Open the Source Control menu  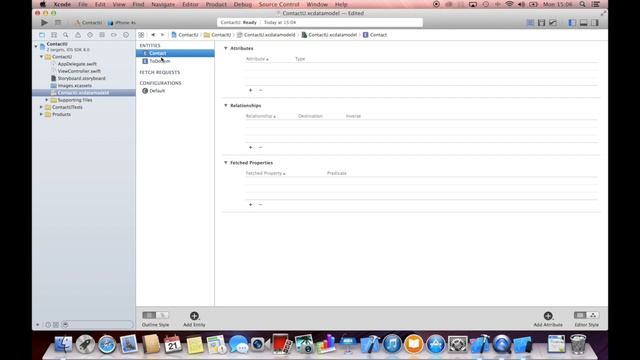pyautogui.click(x=279, y=4)
